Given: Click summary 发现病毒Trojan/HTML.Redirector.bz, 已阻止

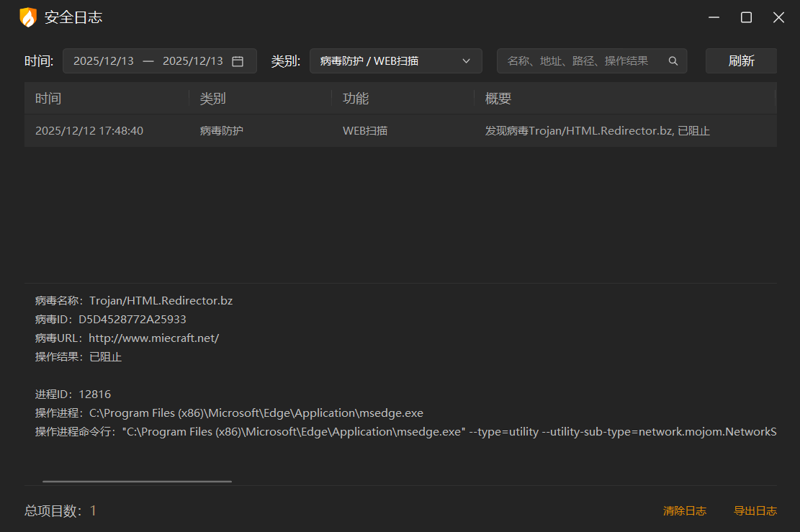Looking at the screenshot, I should pyautogui.click(x=597, y=130).
